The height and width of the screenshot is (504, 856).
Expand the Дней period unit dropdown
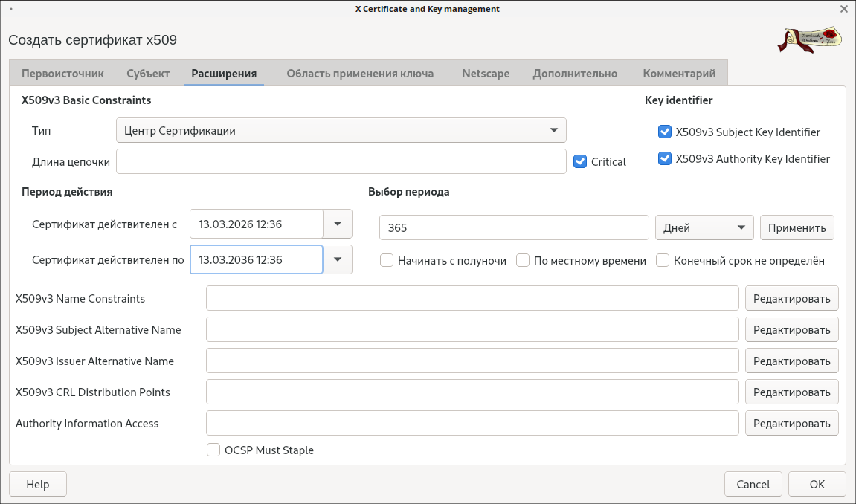(704, 228)
